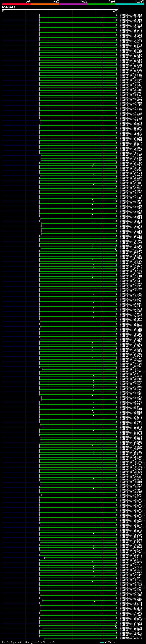146x644 pixels.
Task: Select the UniRef100_O22349 label
Action: pyautogui.click(x=131, y=37)
